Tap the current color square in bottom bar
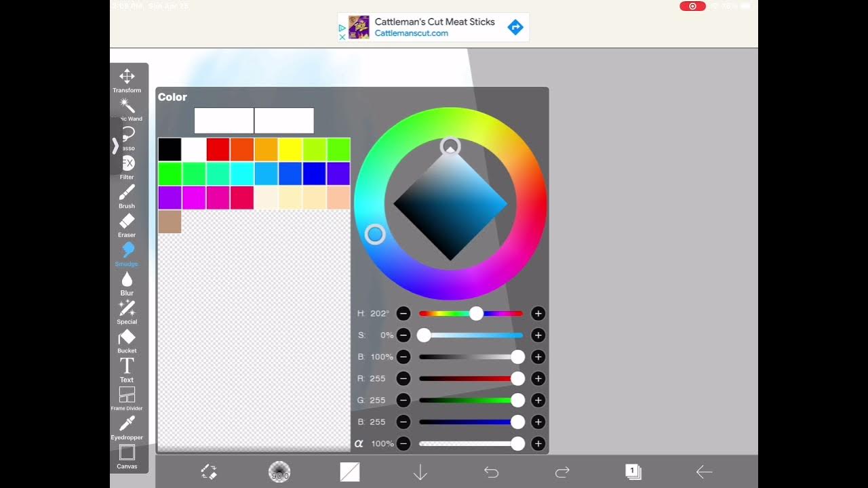 350,472
